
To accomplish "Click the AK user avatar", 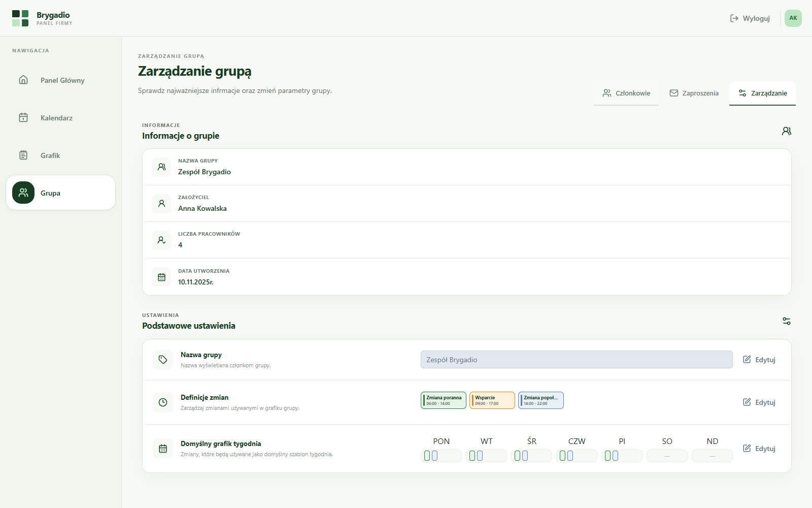I will click(793, 18).
